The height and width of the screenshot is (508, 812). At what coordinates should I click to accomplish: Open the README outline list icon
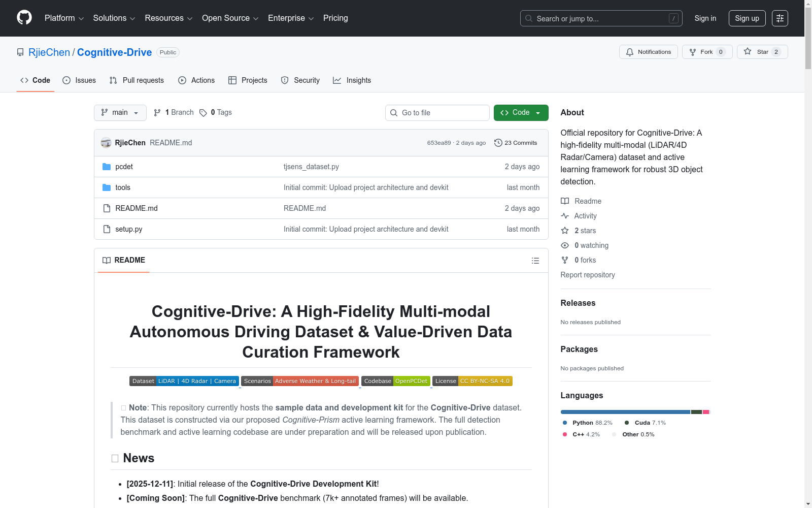tap(535, 261)
